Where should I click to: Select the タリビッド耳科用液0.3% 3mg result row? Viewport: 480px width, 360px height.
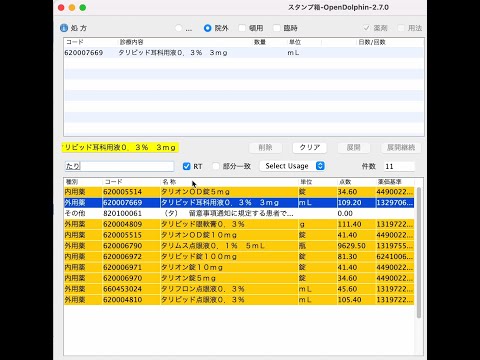click(239, 203)
